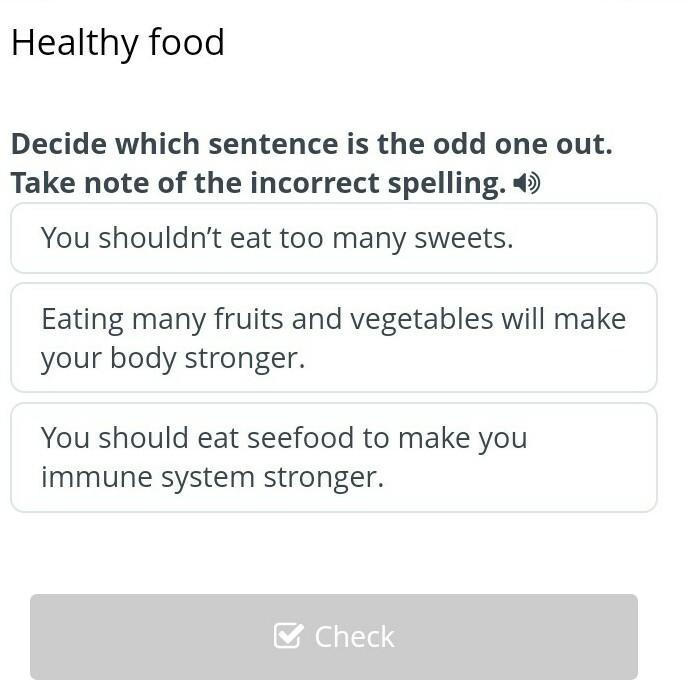Click the checkmark icon on Check button

[x=287, y=636]
